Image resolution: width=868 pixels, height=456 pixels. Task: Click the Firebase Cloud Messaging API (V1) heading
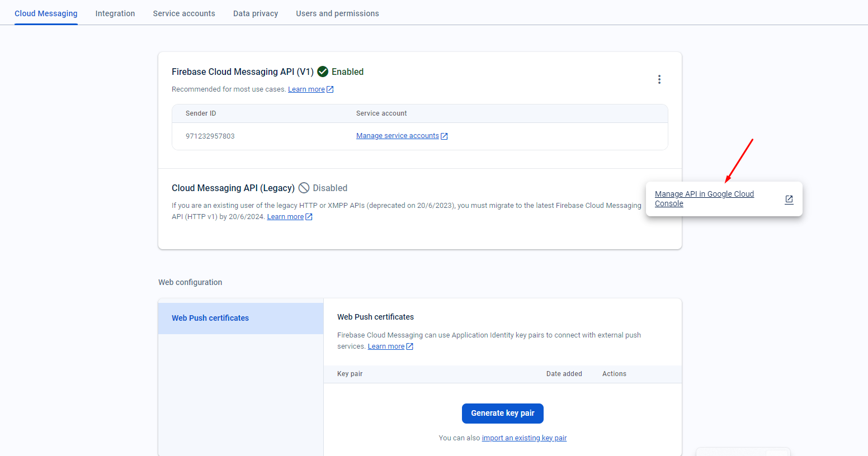(243, 72)
